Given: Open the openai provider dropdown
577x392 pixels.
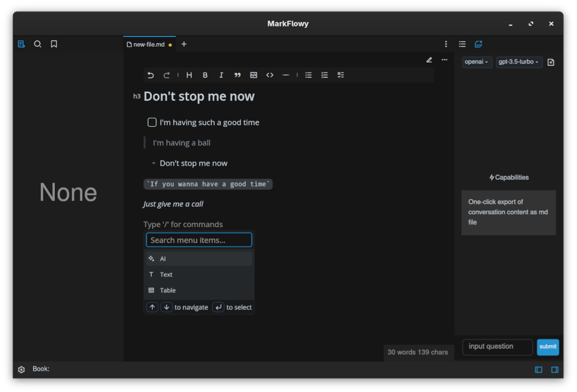Looking at the screenshot, I should pos(477,62).
